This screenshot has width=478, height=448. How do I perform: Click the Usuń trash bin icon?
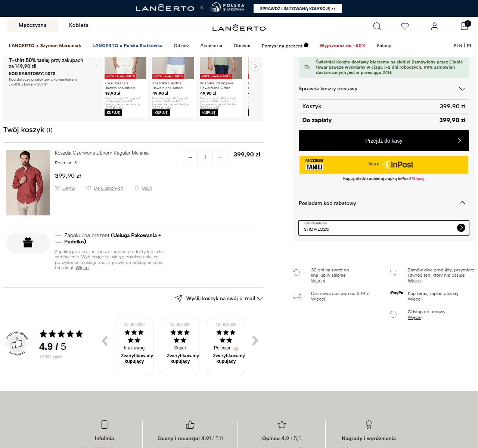(137, 188)
